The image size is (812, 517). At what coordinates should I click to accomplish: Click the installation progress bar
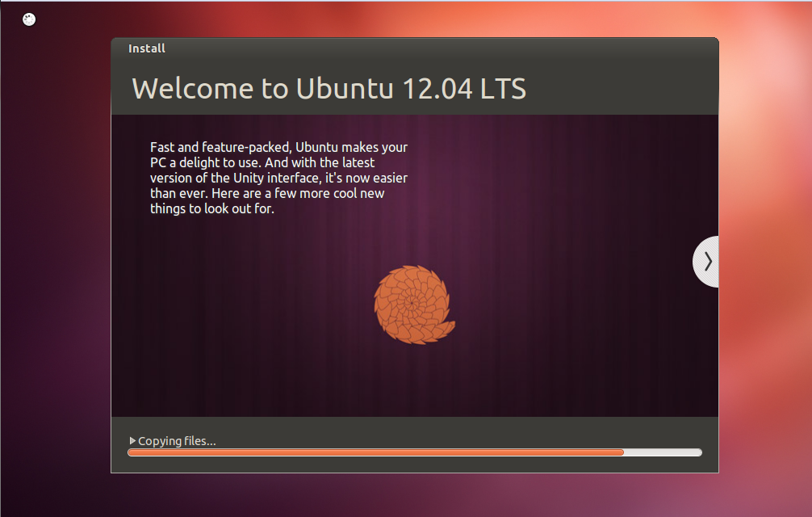click(x=415, y=452)
